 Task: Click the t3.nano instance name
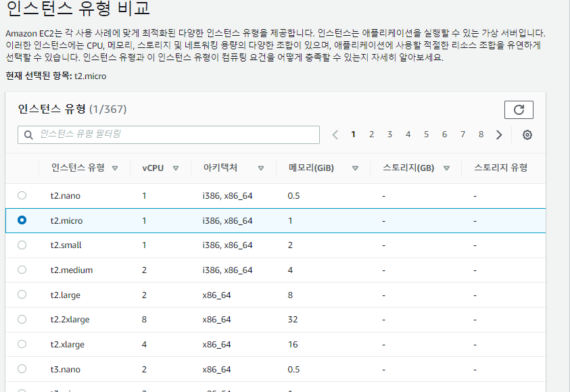(66, 370)
